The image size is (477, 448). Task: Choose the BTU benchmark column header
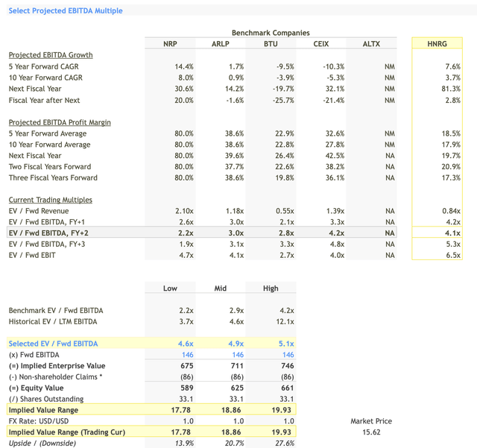271,44
